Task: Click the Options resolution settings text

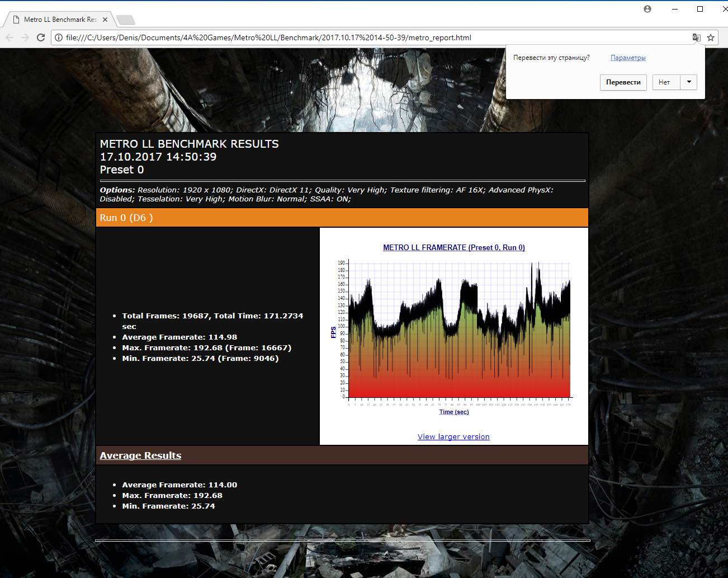Action: (327, 194)
